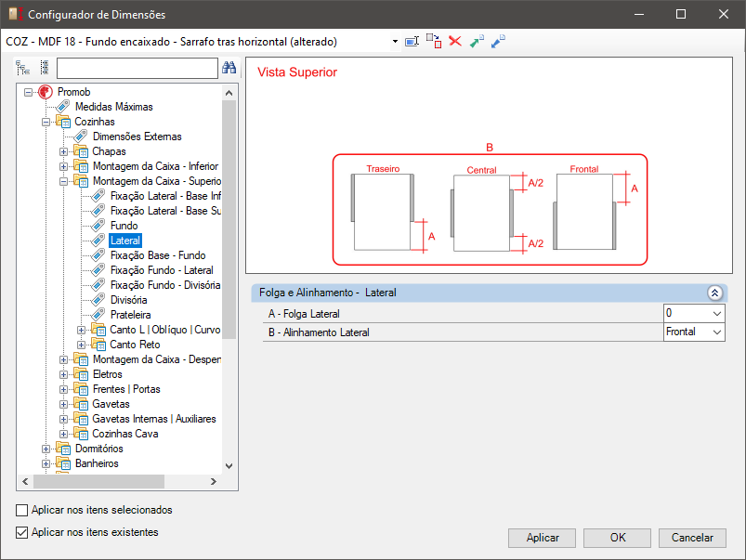
Task: Confirm with the OK button
Action: tap(617, 538)
